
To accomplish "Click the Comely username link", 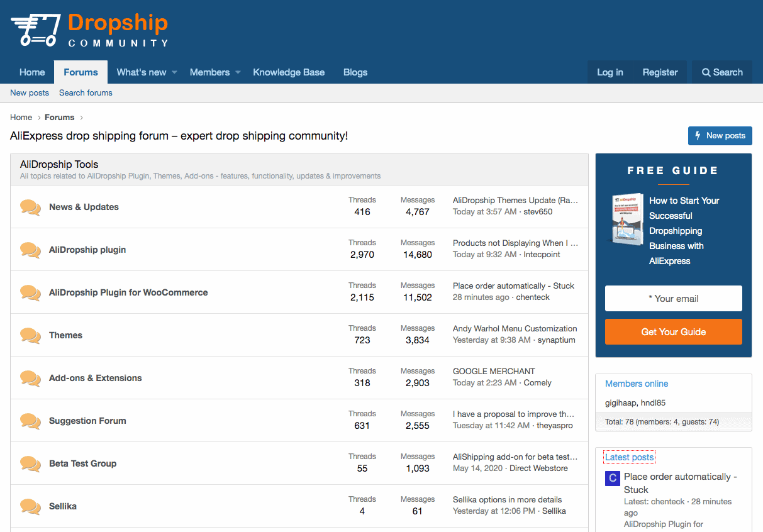I will [537, 383].
